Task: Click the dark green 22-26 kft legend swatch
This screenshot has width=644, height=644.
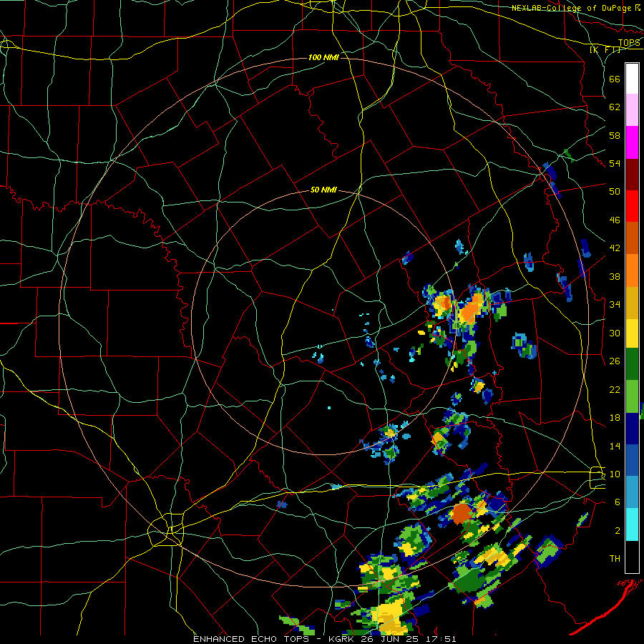Action: pyautogui.click(x=632, y=364)
